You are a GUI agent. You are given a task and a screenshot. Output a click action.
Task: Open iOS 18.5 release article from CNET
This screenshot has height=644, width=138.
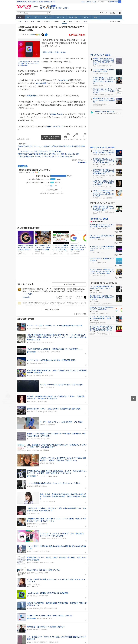43,570
